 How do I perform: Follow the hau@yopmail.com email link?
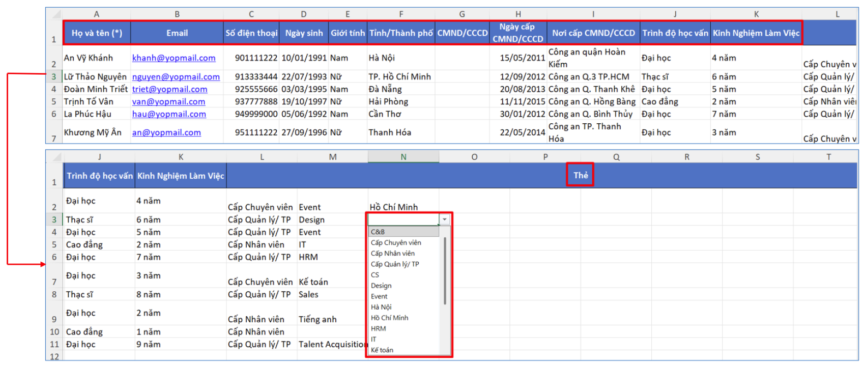click(169, 114)
